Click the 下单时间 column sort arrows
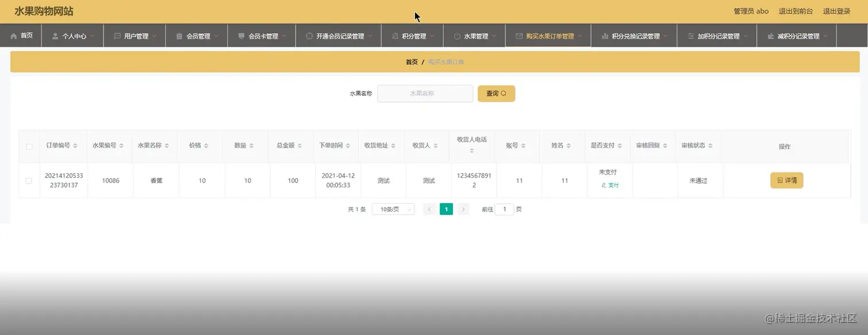The height and width of the screenshot is (335, 868). click(x=348, y=146)
